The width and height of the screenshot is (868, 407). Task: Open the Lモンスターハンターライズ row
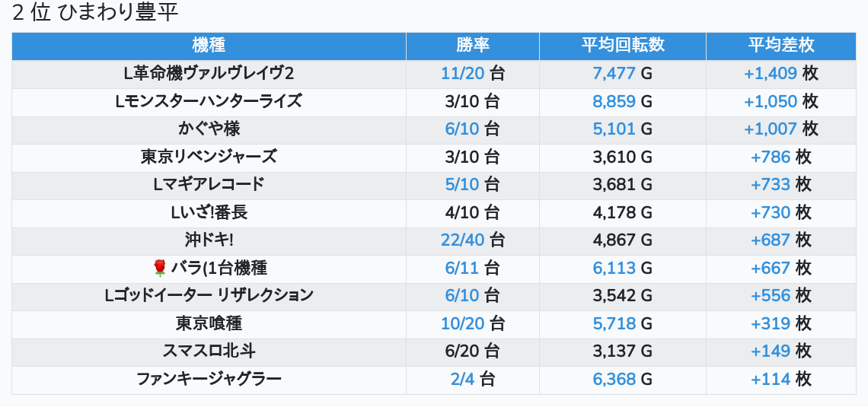tap(209, 101)
